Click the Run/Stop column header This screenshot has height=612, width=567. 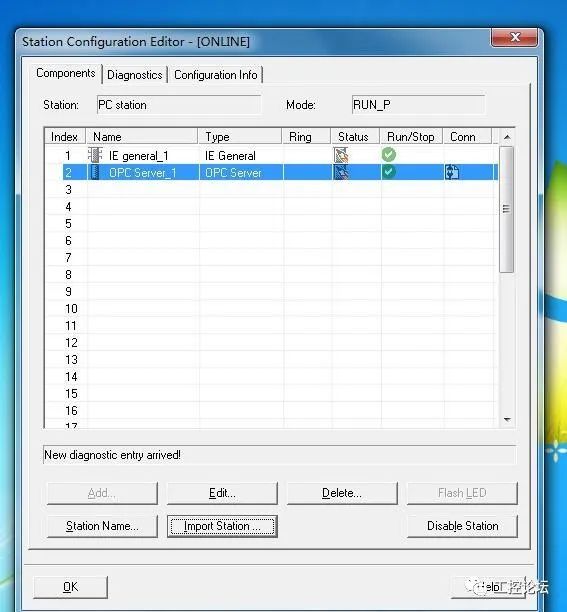pos(411,137)
